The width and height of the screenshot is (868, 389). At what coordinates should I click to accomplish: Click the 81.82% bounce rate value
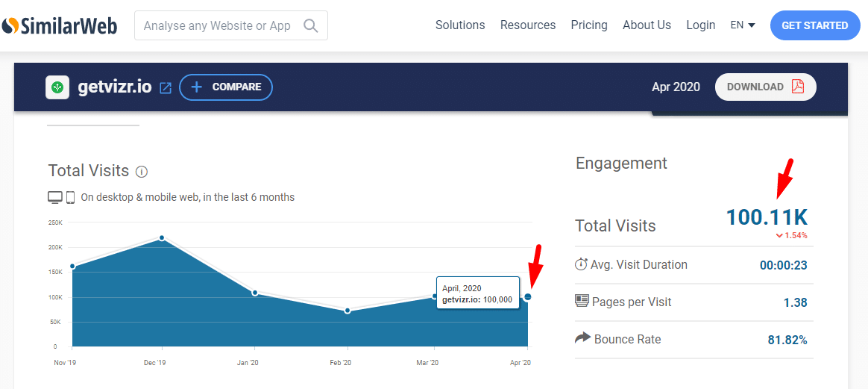[787, 340]
